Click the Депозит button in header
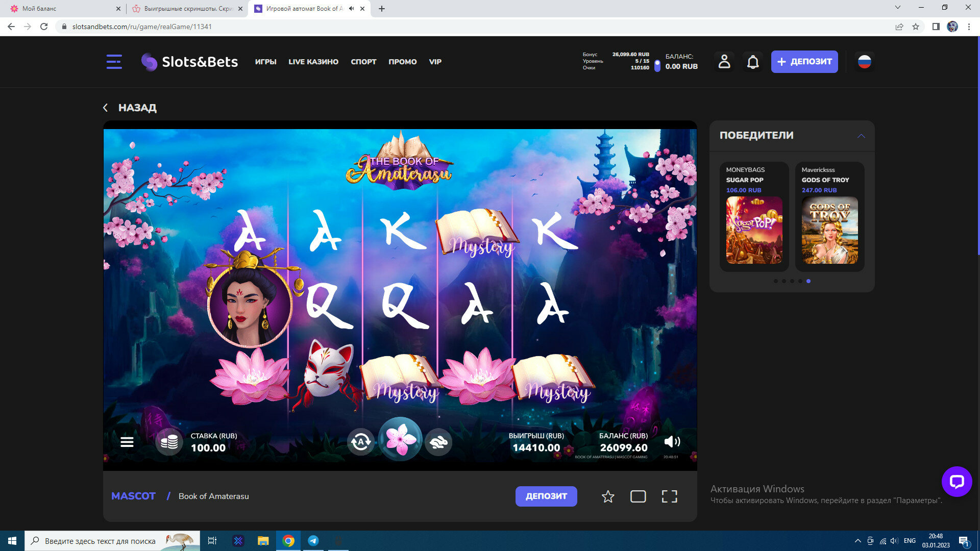Screen dimensions: 980x551 804,62
